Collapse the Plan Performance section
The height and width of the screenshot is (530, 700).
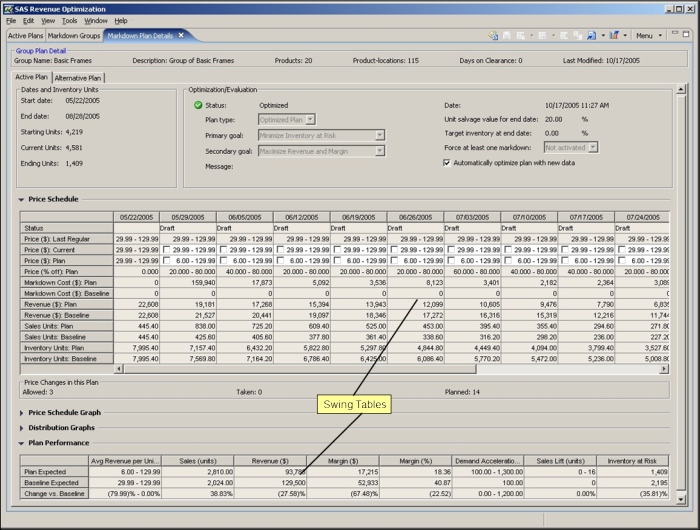pyautogui.click(x=21, y=443)
